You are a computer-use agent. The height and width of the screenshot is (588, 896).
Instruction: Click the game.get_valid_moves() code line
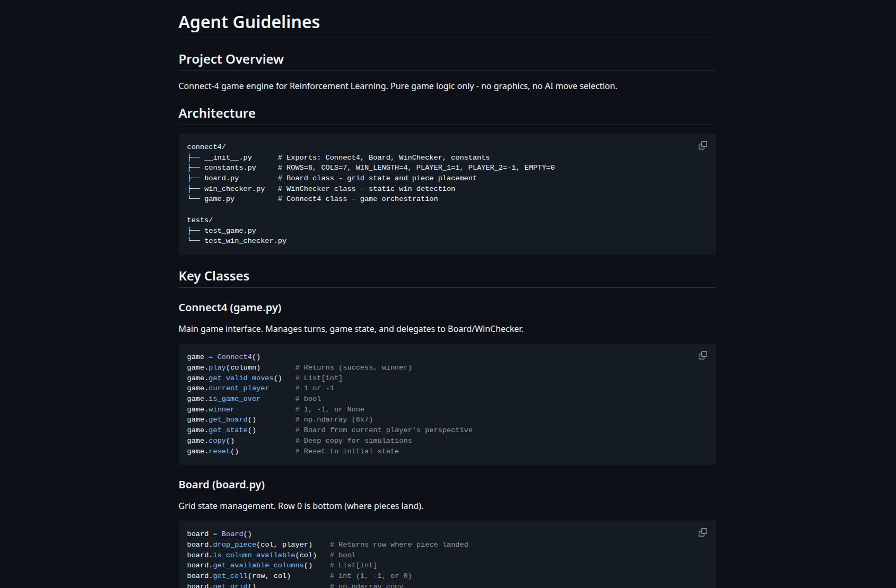234,378
